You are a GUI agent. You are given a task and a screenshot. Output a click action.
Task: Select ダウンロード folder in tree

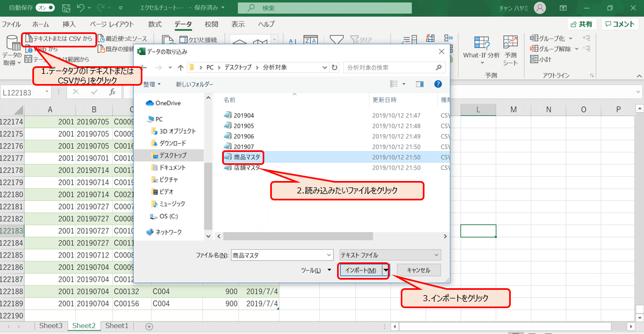click(x=169, y=143)
